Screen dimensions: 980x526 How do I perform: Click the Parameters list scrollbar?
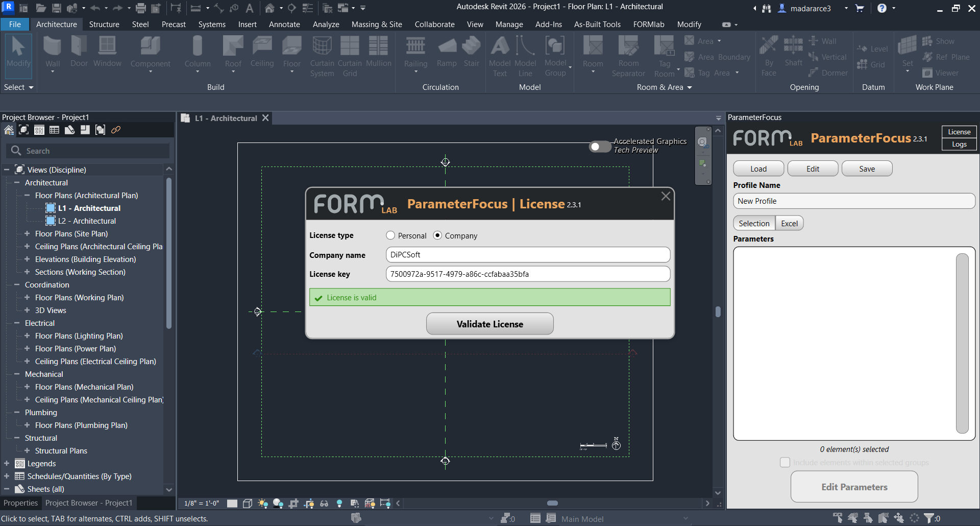click(962, 343)
